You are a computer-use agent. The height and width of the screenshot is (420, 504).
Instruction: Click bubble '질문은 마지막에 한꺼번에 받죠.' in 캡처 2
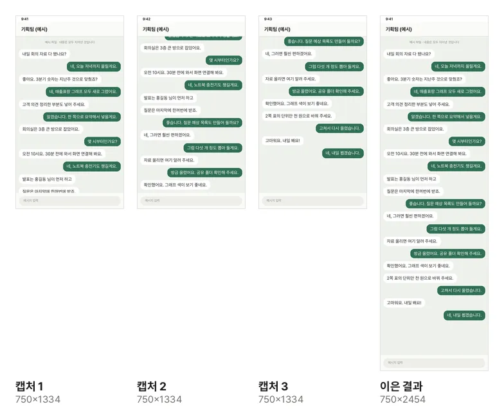171,111
